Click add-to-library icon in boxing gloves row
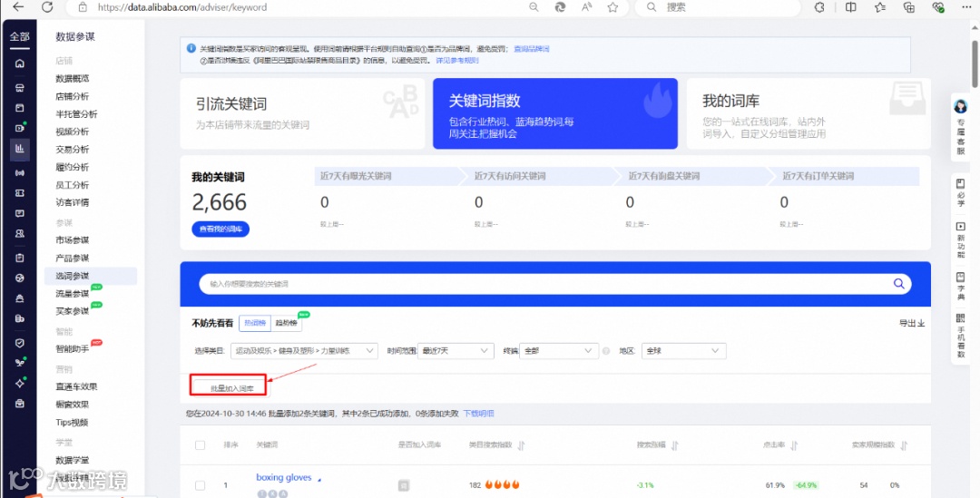The image size is (980, 498). 404,485
